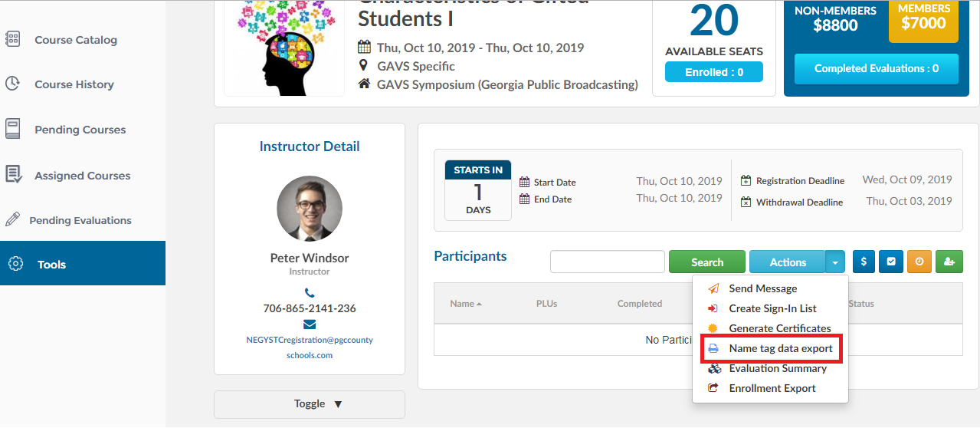Sort participants by Name column
Viewport: 980px width, 428px height.
point(466,304)
